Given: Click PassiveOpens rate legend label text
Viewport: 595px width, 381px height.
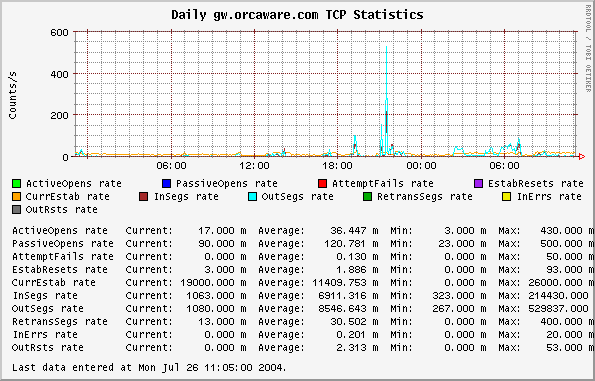Looking at the screenshot, I should [227, 184].
